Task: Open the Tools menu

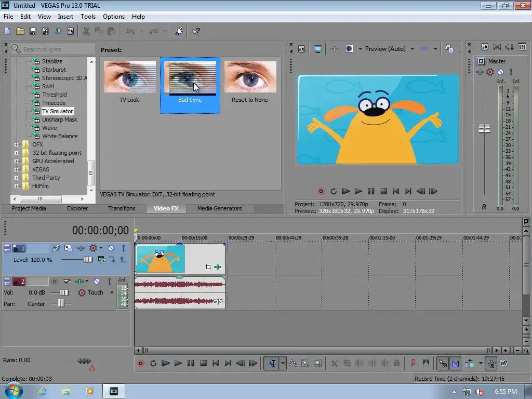Action: point(88,16)
